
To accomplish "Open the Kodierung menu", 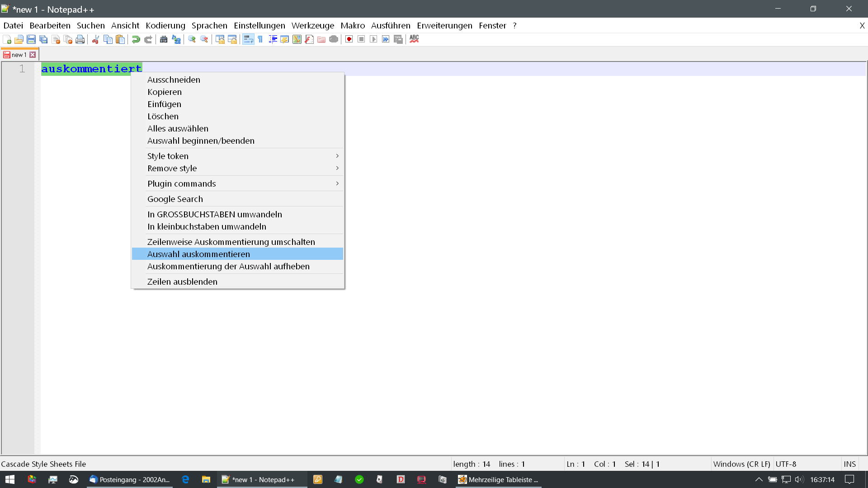I will click(165, 26).
